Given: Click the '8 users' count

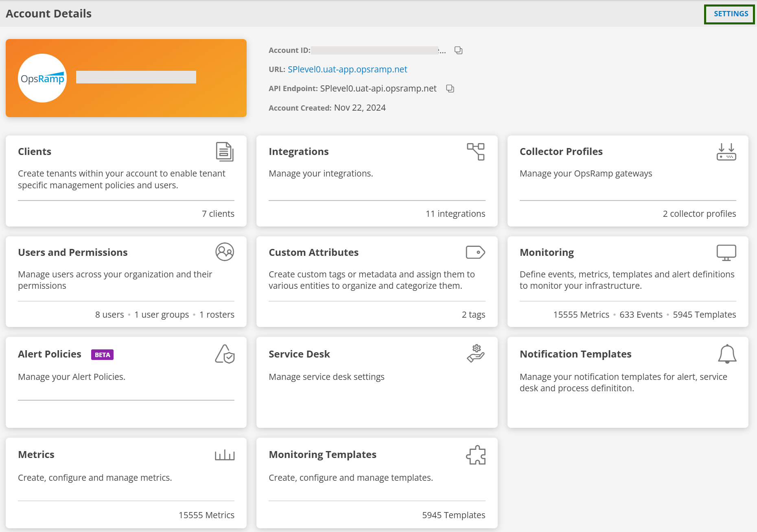Looking at the screenshot, I should pyautogui.click(x=109, y=315).
